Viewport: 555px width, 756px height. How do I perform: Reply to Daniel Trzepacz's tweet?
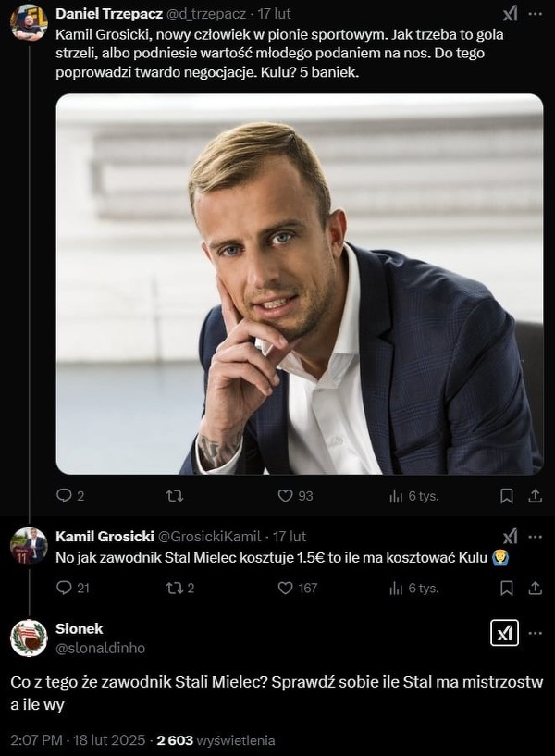point(64,496)
